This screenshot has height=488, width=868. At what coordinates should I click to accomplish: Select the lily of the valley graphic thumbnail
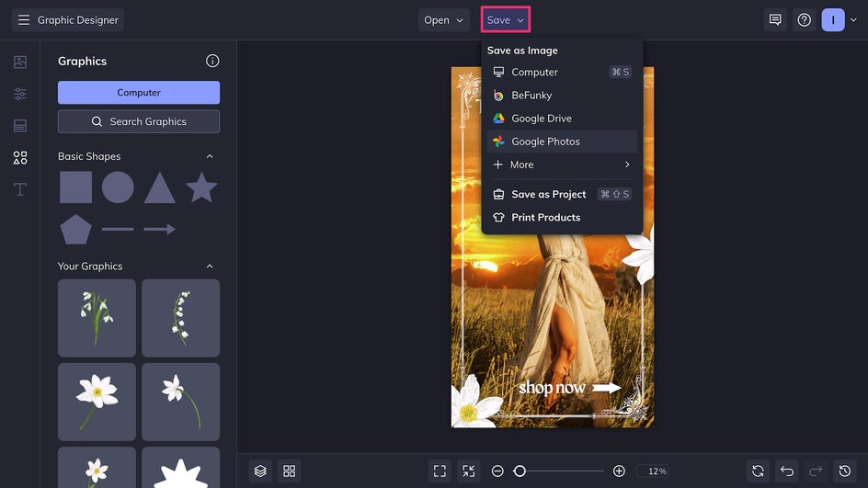click(x=180, y=318)
